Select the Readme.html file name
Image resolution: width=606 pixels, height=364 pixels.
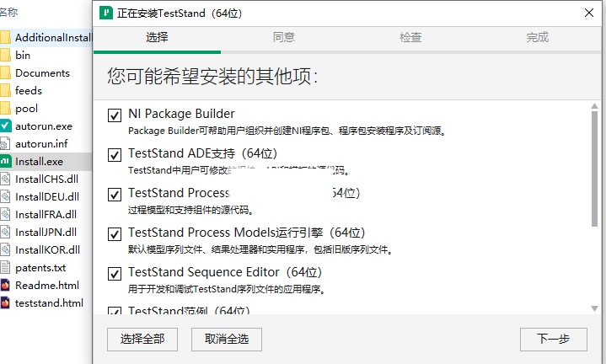click(x=47, y=285)
